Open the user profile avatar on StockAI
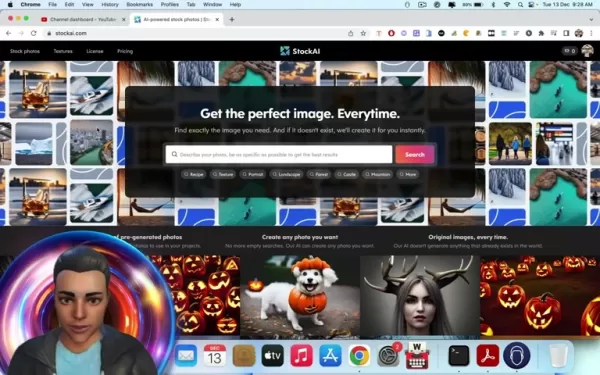 click(x=587, y=51)
